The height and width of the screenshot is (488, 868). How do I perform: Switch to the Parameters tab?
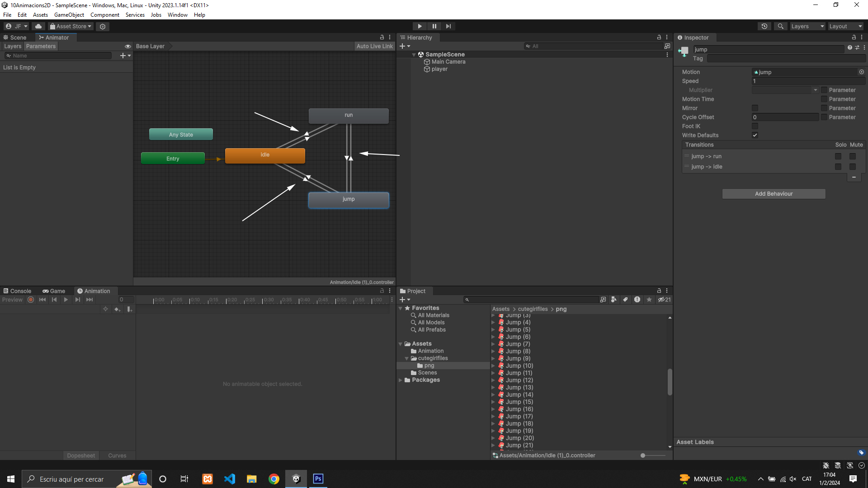coord(41,46)
